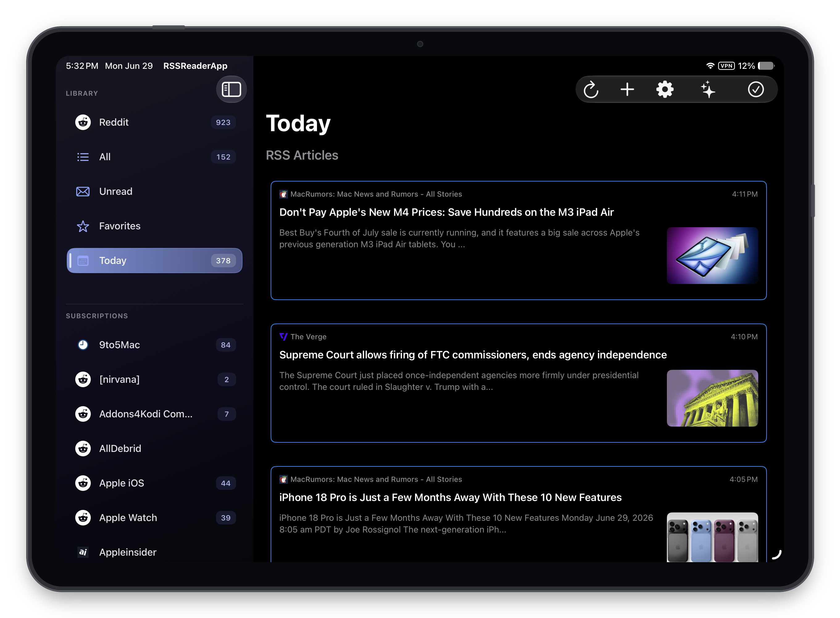
Task: Click the Reddit icon next to Apple Watch
Action: pos(83,518)
